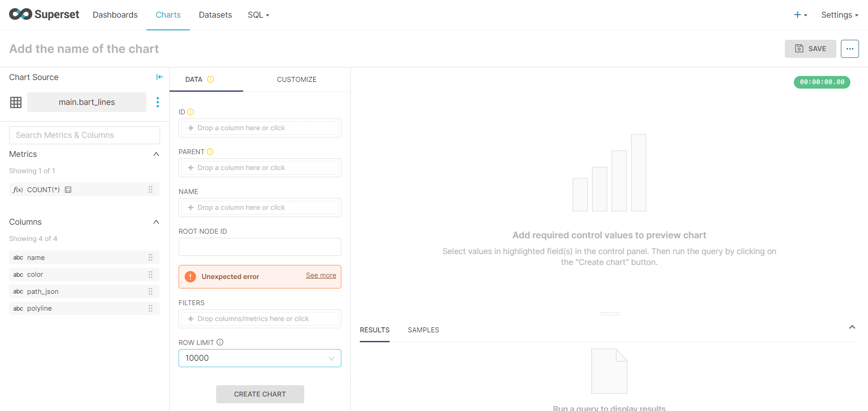Click the drag handle on COUNT(*) metric
Image resolution: width=868 pixels, height=411 pixels.
tap(151, 189)
